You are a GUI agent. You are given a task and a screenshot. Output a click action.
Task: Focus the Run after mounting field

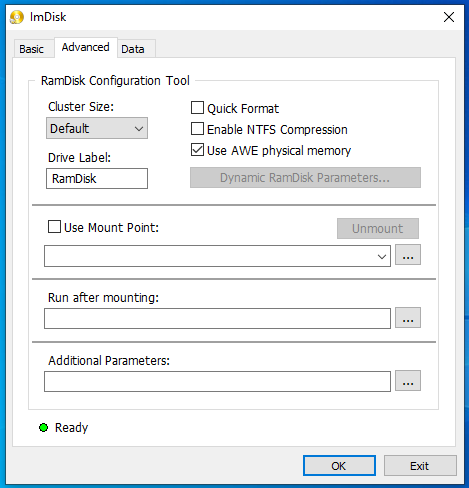coord(217,318)
